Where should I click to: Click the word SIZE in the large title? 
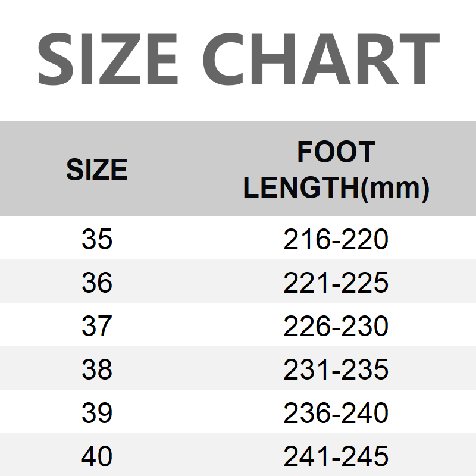point(108,59)
